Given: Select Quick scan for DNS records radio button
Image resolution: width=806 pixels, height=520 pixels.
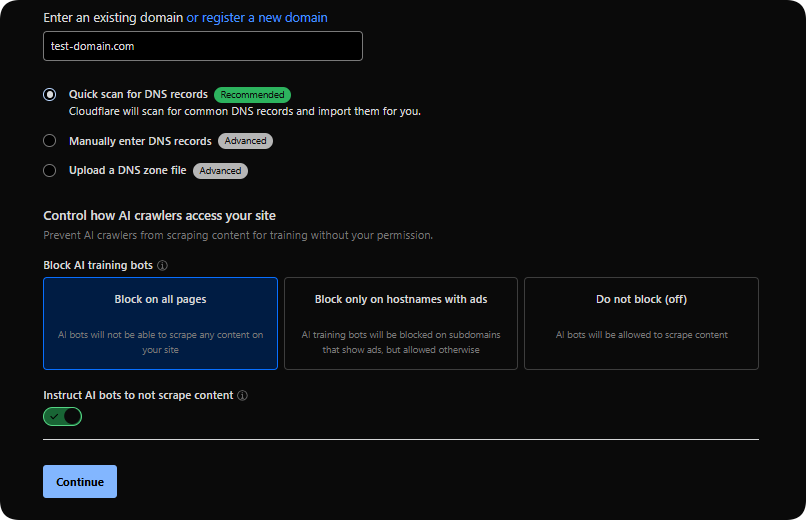Looking at the screenshot, I should click(50, 95).
